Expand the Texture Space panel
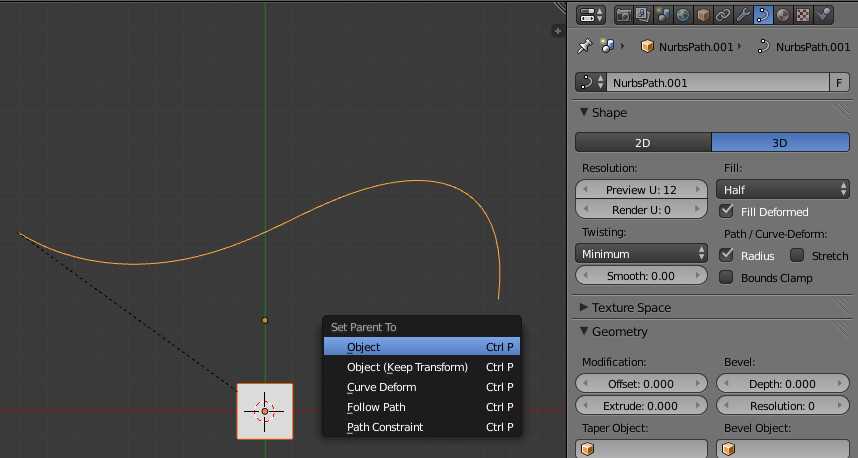Screen dimensions: 858x458 tap(631, 307)
